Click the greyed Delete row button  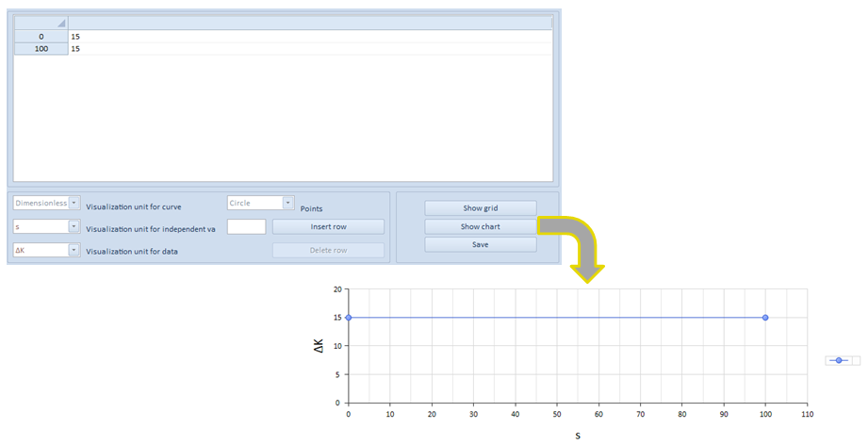pos(328,250)
